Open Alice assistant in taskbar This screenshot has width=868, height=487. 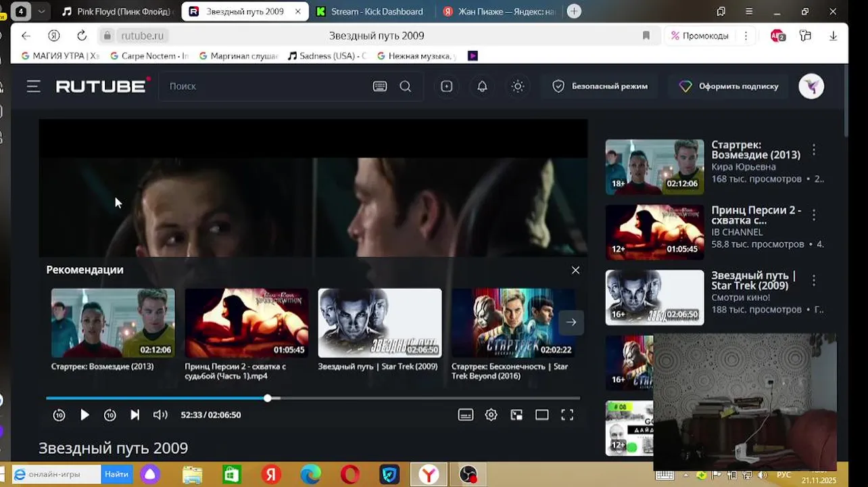click(149, 475)
